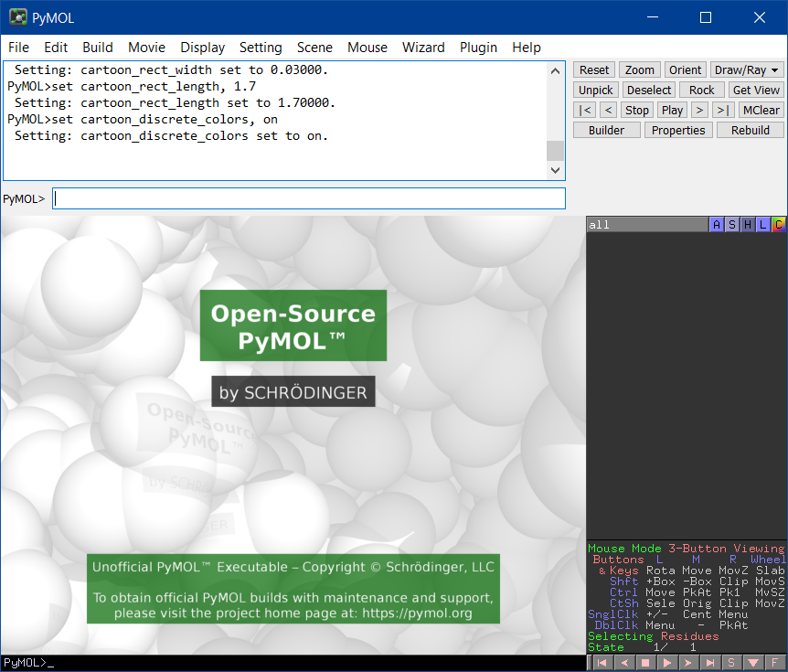This screenshot has width=788, height=672.
Task: Minimize the PyMOL window
Action: pyautogui.click(x=653, y=17)
